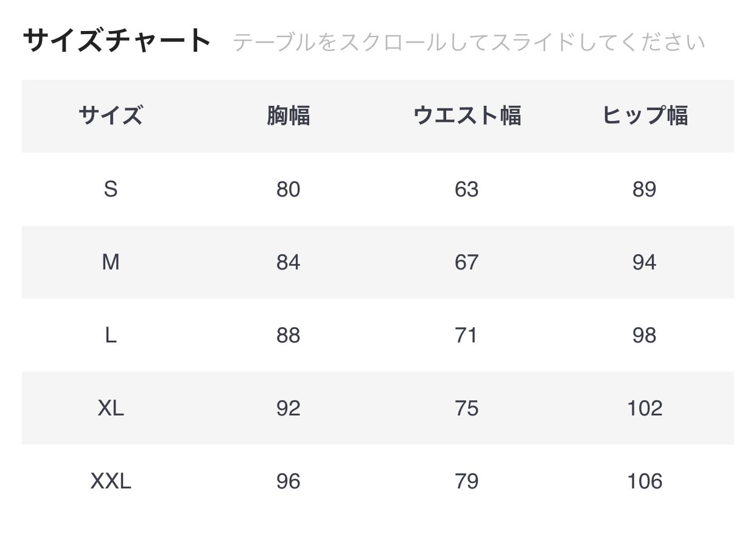
Task: Click hip width value 98
Action: pyautogui.click(x=644, y=335)
